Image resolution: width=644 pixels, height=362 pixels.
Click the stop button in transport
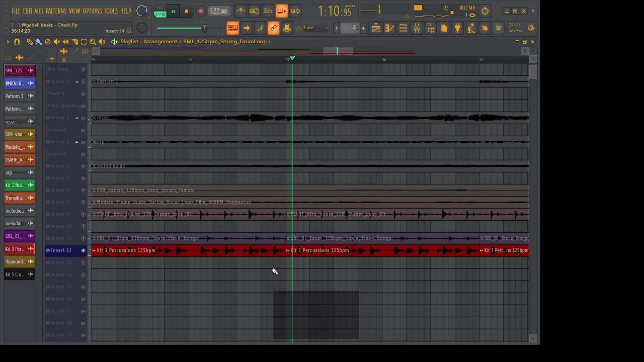(186, 11)
